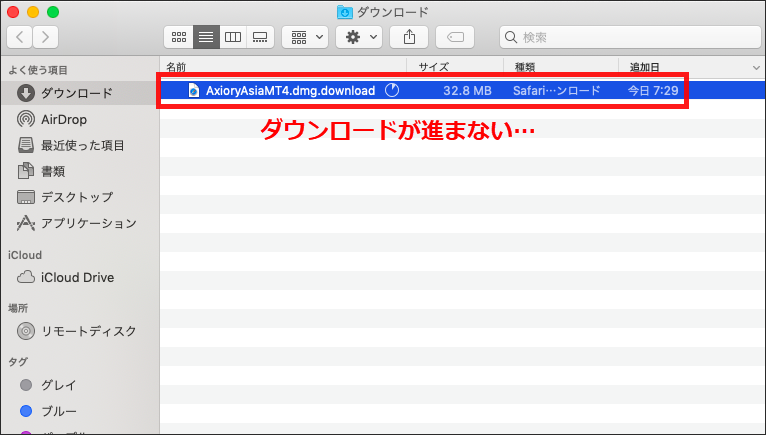Focus the 検索 search field
Viewport: 766px width, 435px height.
pyautogui.click(x=630, y=37)
